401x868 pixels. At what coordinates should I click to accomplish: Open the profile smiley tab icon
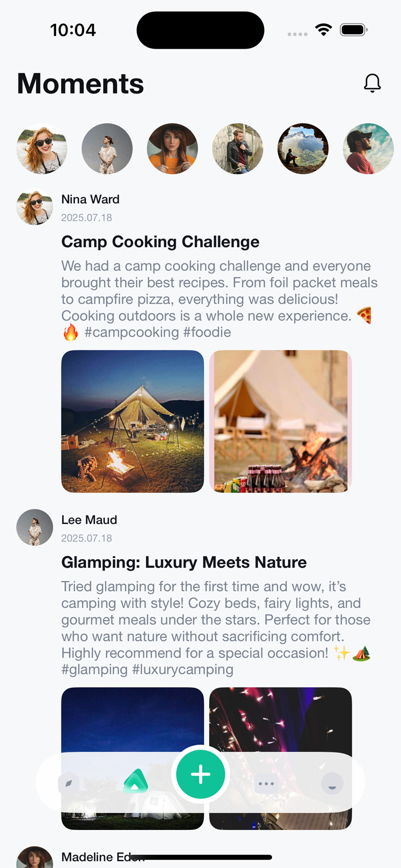[332, 784]
